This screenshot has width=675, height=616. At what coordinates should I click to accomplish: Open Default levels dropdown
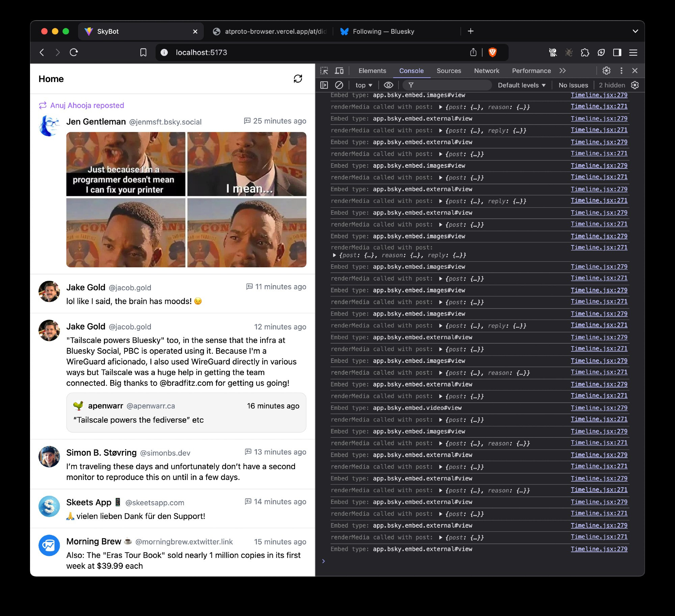tap(521, 85)
